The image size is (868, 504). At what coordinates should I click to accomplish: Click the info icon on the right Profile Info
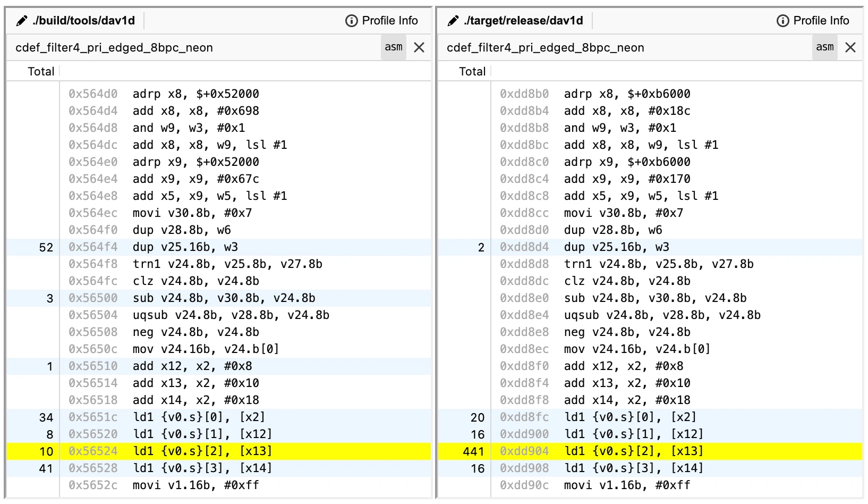[782, 20]
